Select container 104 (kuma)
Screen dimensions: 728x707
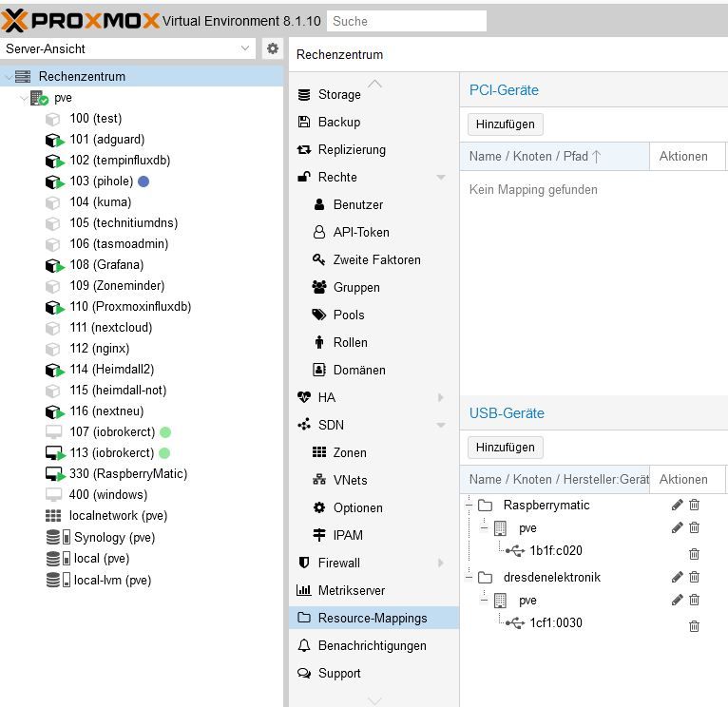(x=142, y=202)
